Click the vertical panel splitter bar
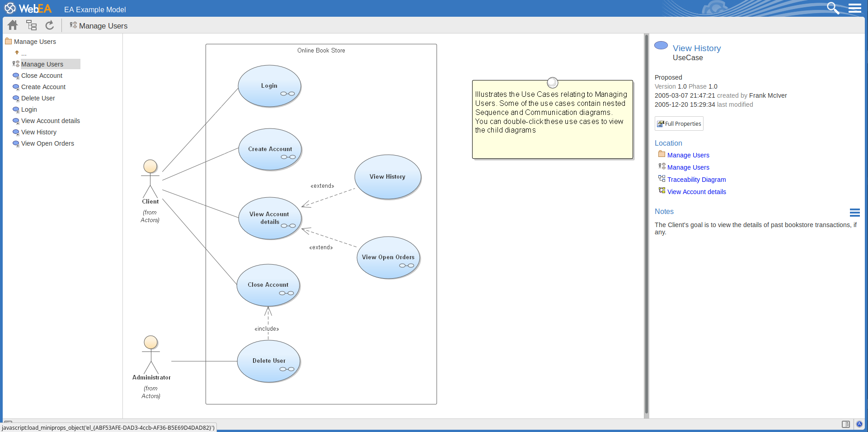Screen dimensions: 868x432 646,225
